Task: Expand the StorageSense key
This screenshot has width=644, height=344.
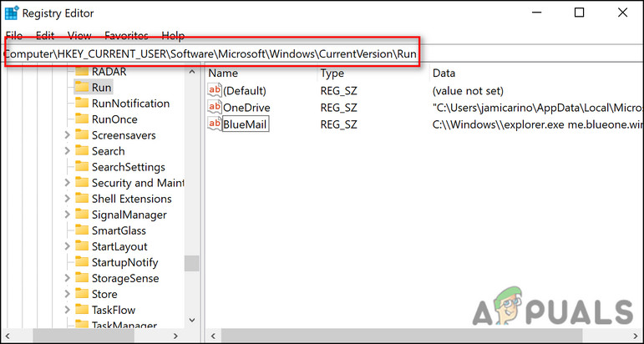Action: (x=68, y=278)
